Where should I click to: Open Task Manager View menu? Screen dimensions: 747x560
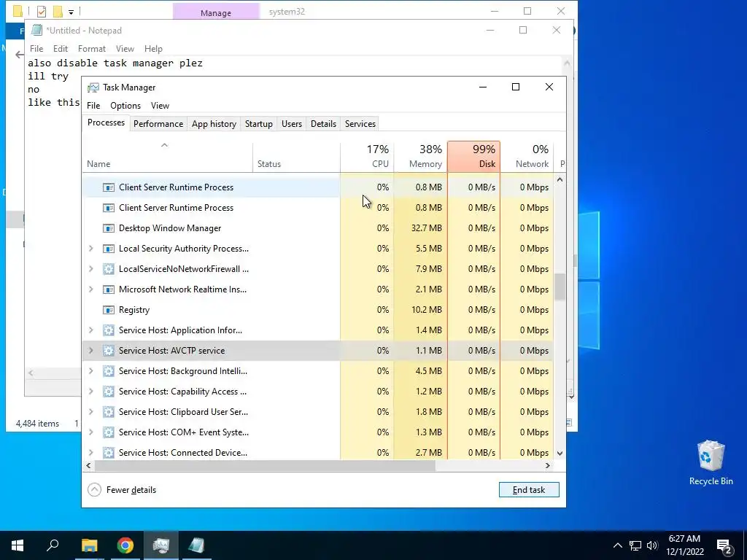coord(160,106)
